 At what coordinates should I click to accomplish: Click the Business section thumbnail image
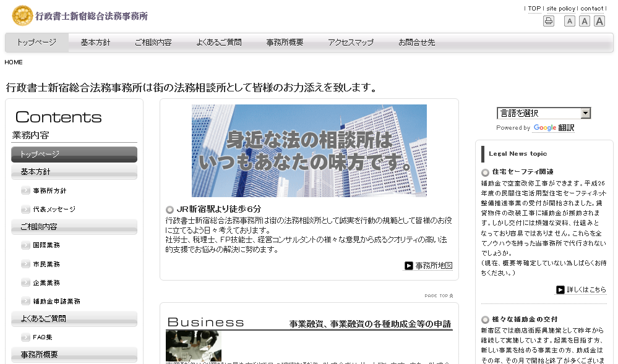(193, 347)
